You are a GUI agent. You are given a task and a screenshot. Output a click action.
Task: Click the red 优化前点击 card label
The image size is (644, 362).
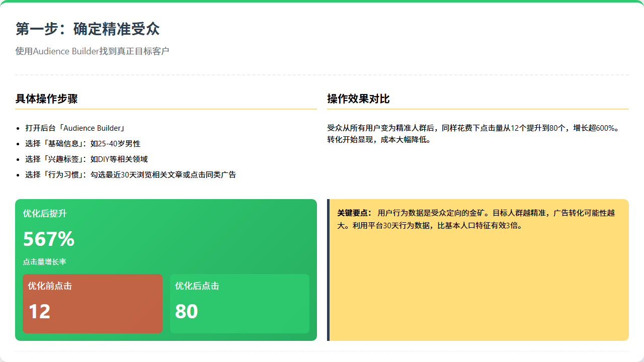pyautogui.click(x=50, y=286)
